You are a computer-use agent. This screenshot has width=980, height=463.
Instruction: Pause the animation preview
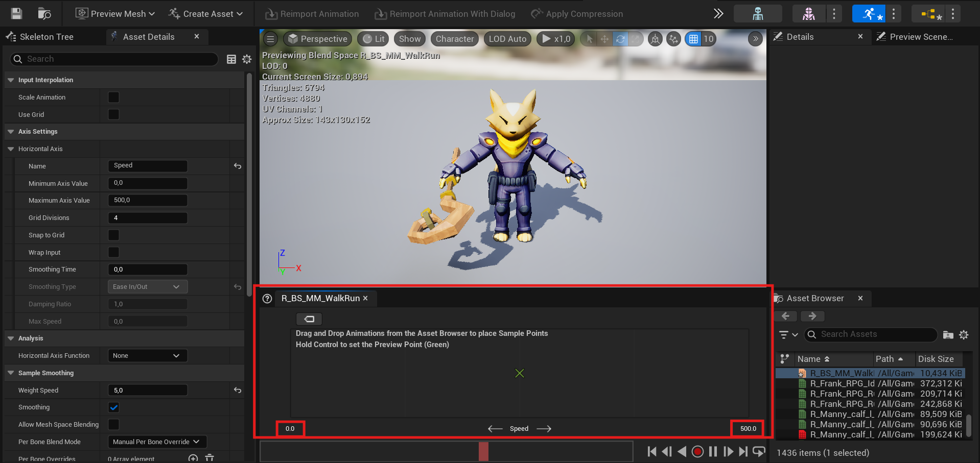[713, 452]
